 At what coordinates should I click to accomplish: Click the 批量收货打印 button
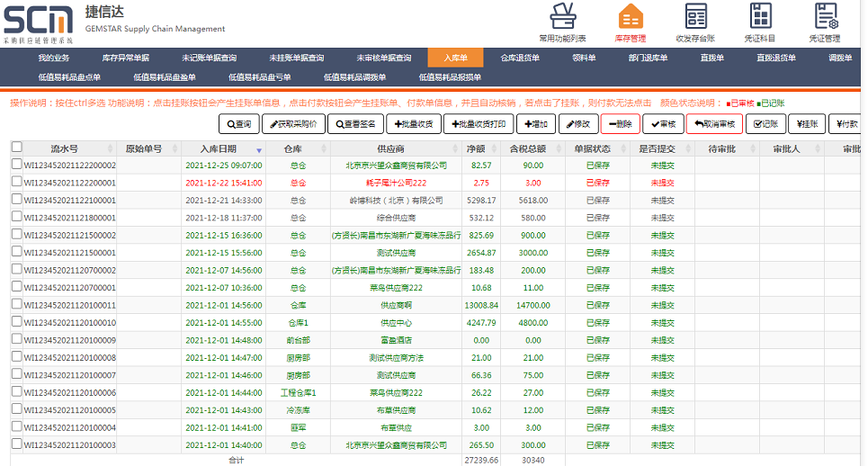tap(478, 124)
